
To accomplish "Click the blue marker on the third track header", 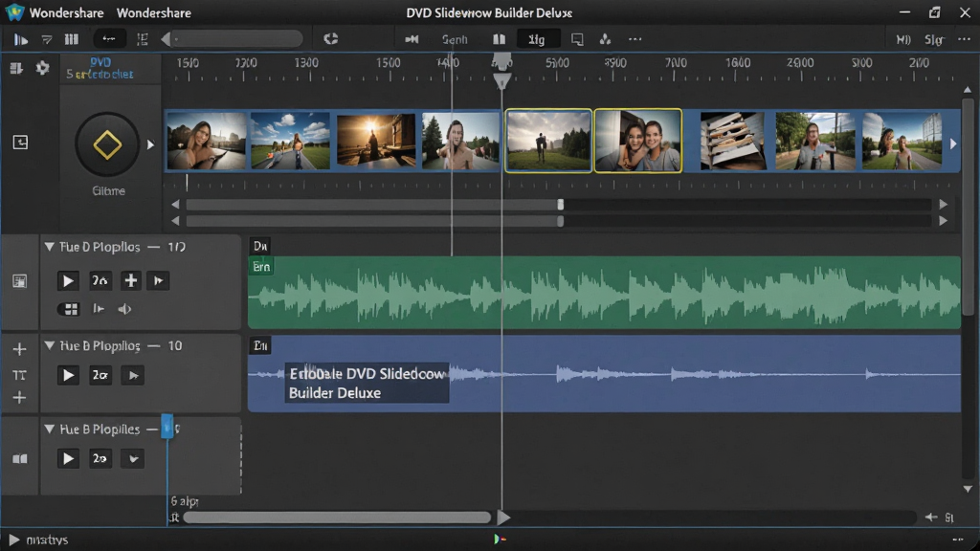I will (x=167, y=427).
